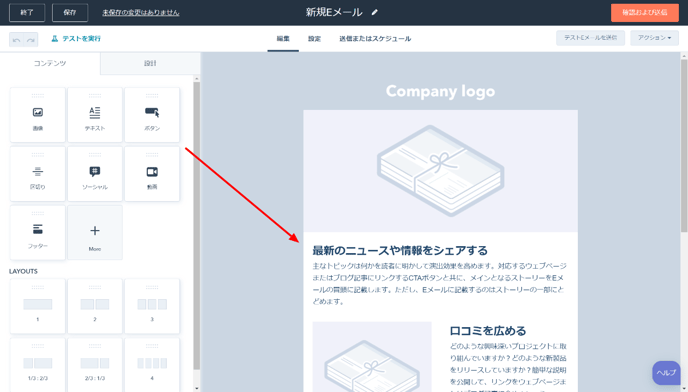Select the social (ソーシャル) content module
This screenshot has width=688, height=392.
95,174
